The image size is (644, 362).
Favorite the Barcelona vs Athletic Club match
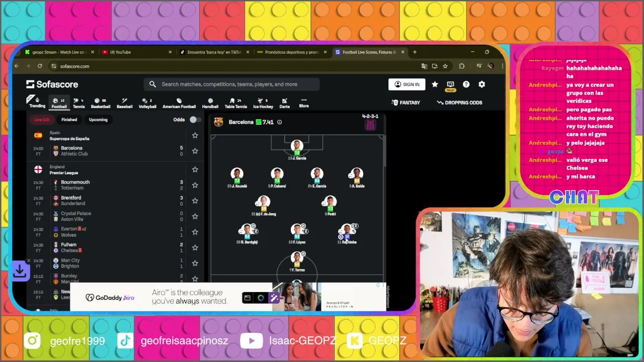tap(195, 151)
